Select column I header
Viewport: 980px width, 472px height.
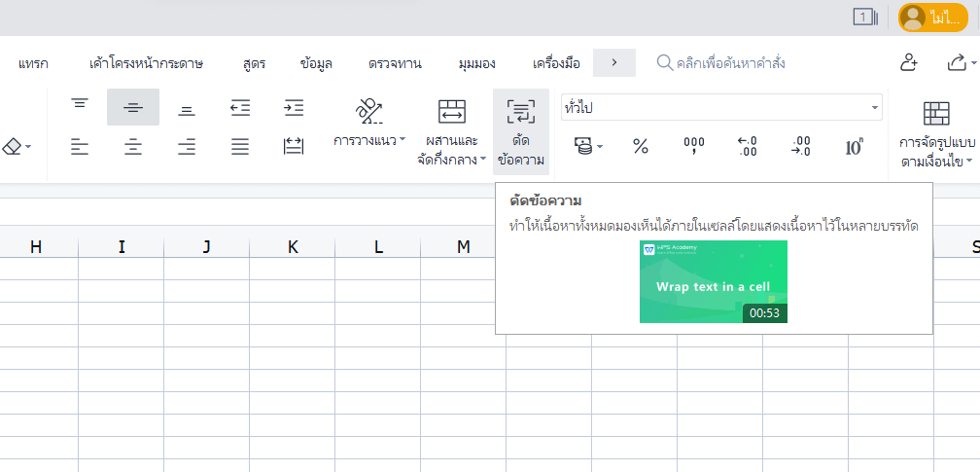pyautogui.click(x=122, y=247)
